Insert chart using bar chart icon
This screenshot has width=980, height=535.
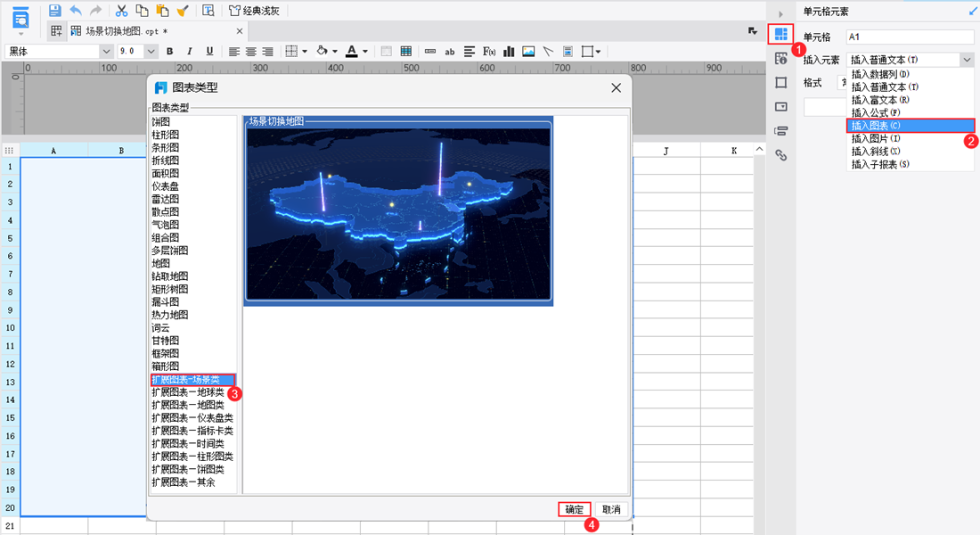coord(509,52)
